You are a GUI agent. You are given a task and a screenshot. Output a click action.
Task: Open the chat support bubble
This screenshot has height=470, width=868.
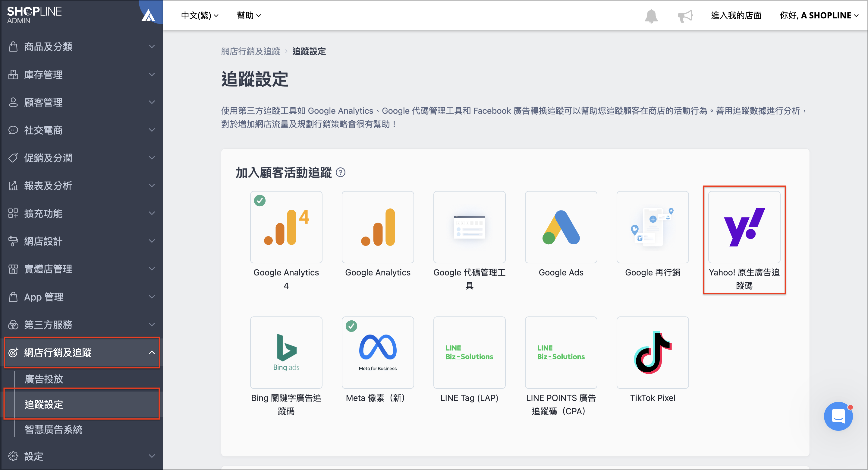pos(838,416)
